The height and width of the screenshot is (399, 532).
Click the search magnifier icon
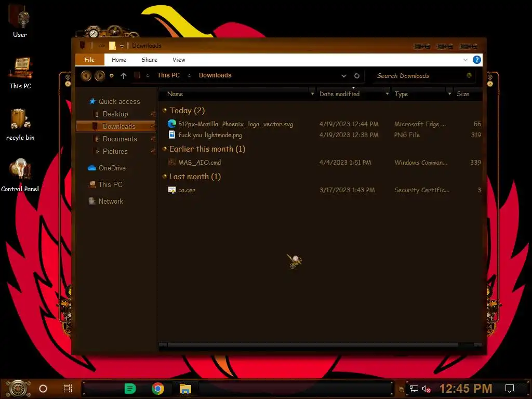pyautogui.click(x=469, y=75)
